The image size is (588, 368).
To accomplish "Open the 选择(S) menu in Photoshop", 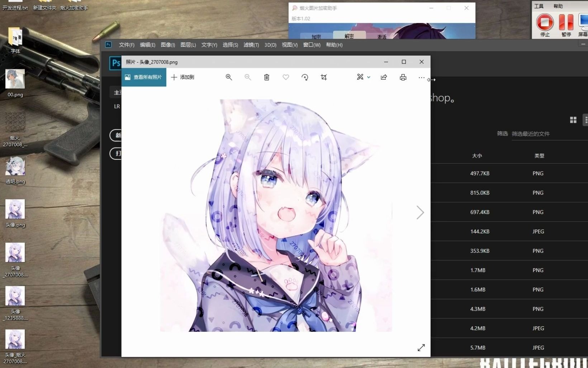I will (x=230, y=45).
